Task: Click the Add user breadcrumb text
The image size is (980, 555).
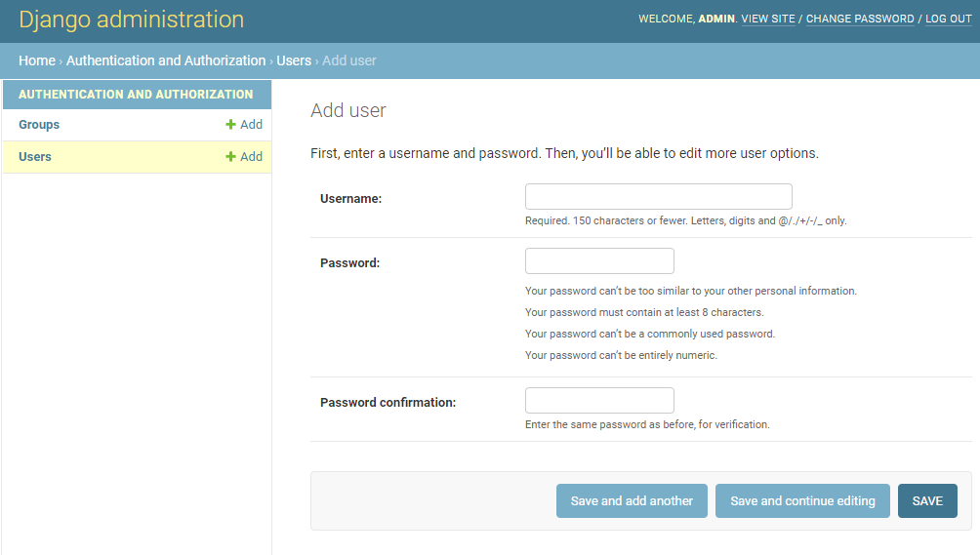Action: tap(349, 60)
